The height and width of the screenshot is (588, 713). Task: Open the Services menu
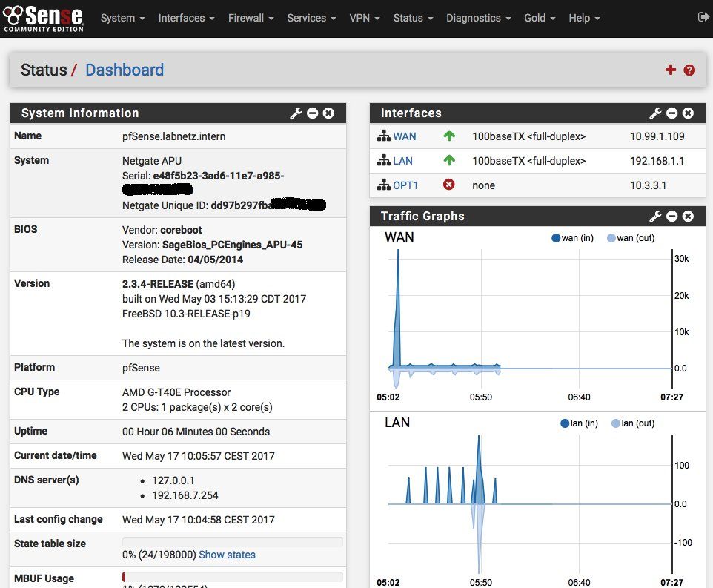pyautogui.click(x=311, y=19)
